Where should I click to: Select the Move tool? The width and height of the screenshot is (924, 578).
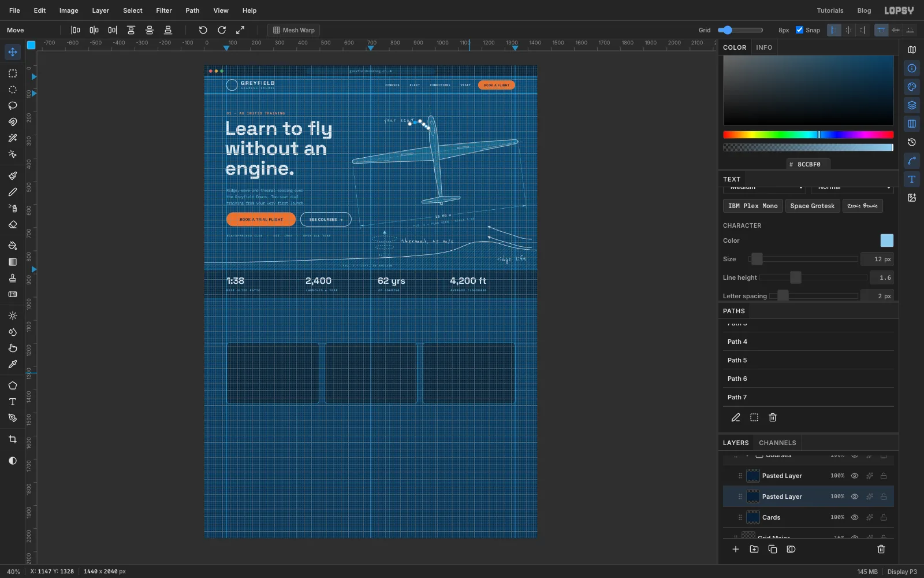click(13, 52)
